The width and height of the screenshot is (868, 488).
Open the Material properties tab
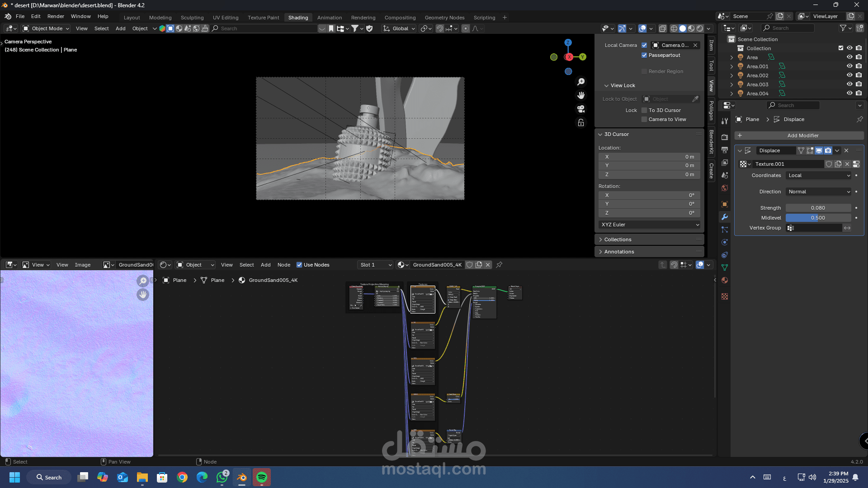click(725, 280)
